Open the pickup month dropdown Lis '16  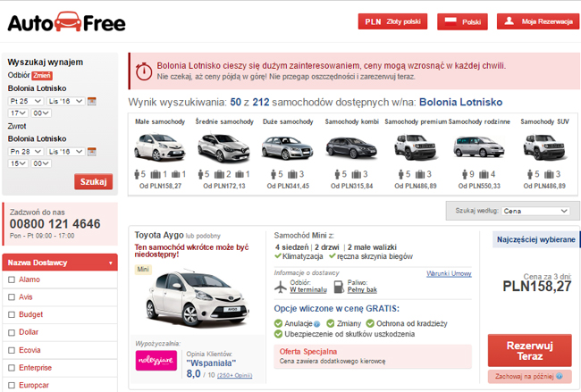click(66, 101)
